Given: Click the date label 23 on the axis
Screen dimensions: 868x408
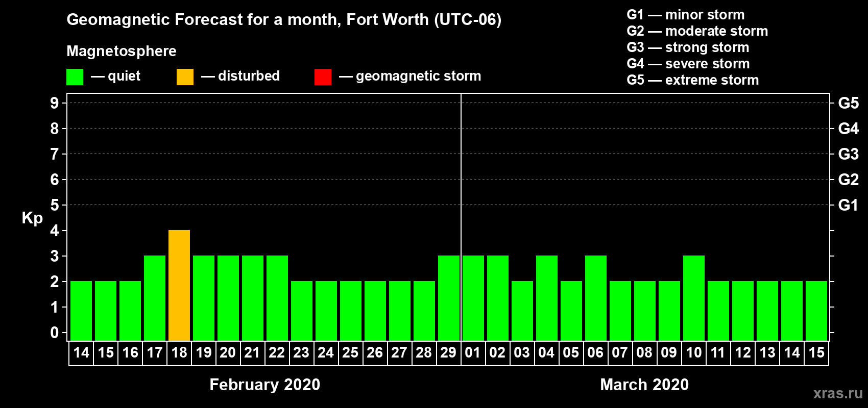Looking at the screenshot, I should pyautogui.click(x=301, y=352).
